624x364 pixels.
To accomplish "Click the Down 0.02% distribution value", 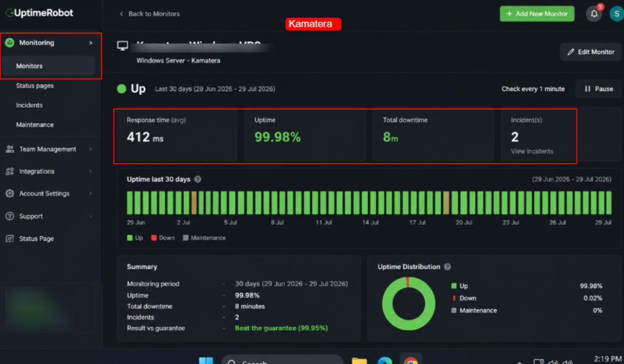I will pos(593,298).
